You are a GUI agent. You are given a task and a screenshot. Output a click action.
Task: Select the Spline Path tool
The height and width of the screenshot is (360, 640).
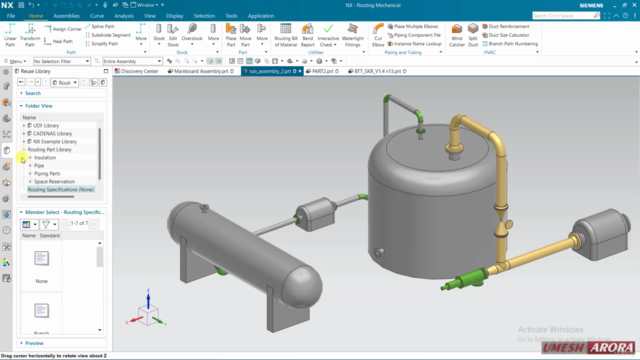[x=100, y=26]
